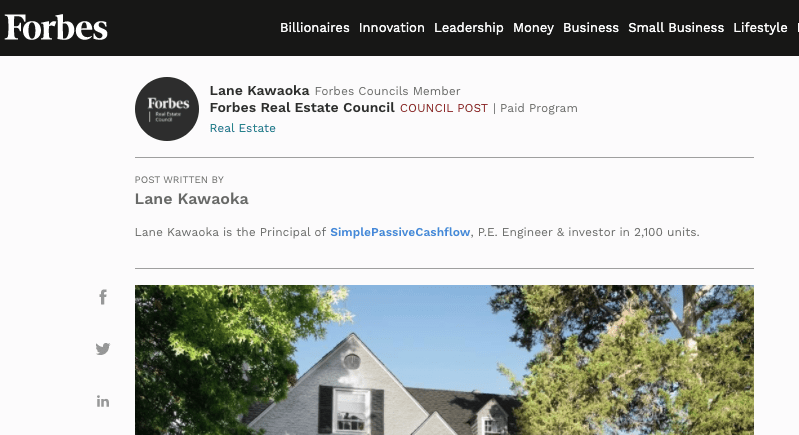Screen dimensions: 799x435
Task: Click the Lane Kawaoka author name at top
Action: pyautogui.click(x=260, y=91)
